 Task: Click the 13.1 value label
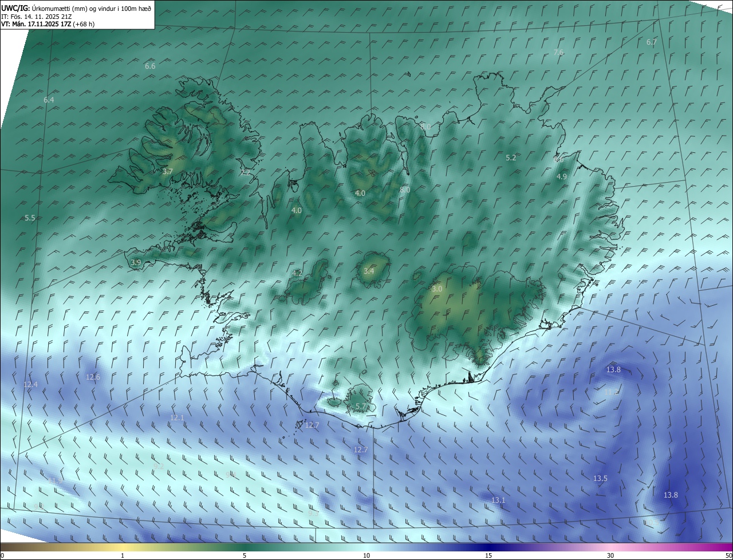point(498,500)
